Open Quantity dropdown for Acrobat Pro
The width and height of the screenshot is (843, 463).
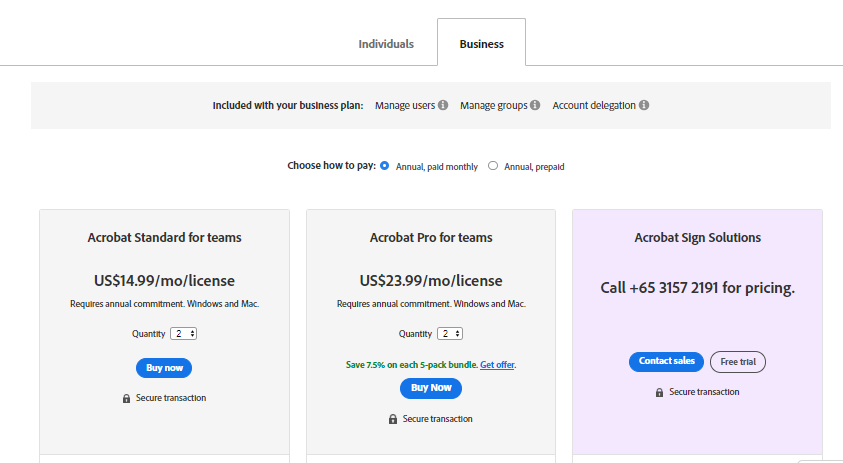pyautogui.click(x=450, y=333)
